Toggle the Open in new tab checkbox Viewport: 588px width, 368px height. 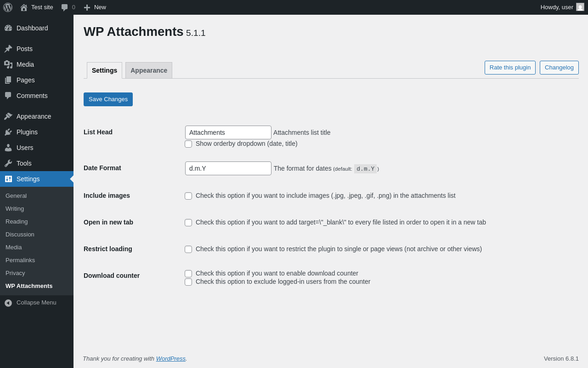pos(188,223)
